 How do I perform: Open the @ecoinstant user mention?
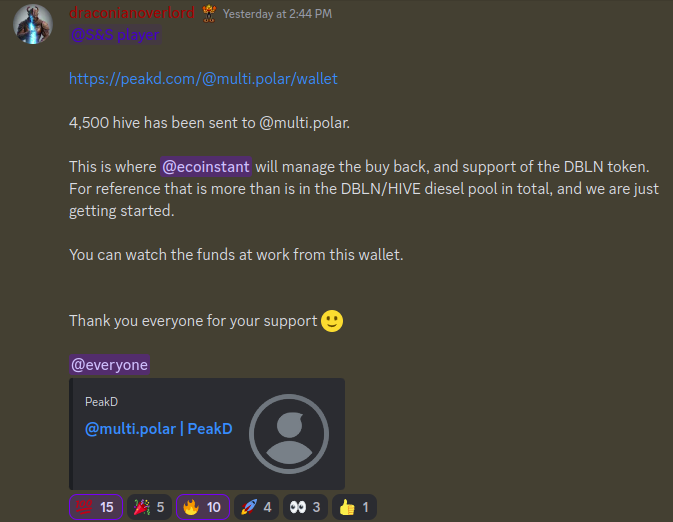(206, 167)
